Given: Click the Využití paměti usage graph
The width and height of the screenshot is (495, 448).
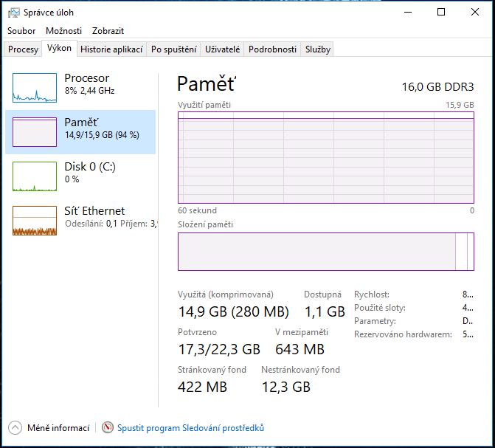Looking at the screenshot, I should (x=325, y=156).
